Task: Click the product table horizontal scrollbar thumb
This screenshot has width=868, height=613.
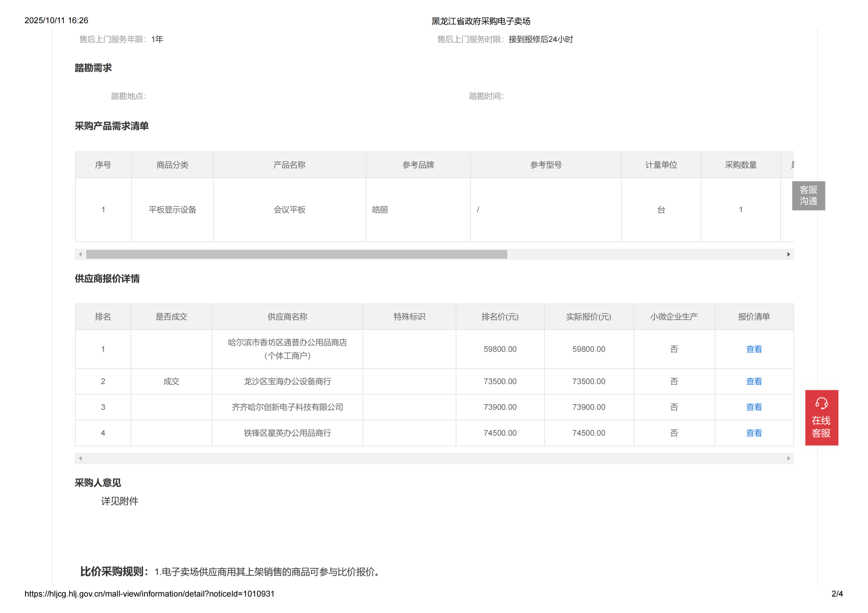Action: point(296,254)
